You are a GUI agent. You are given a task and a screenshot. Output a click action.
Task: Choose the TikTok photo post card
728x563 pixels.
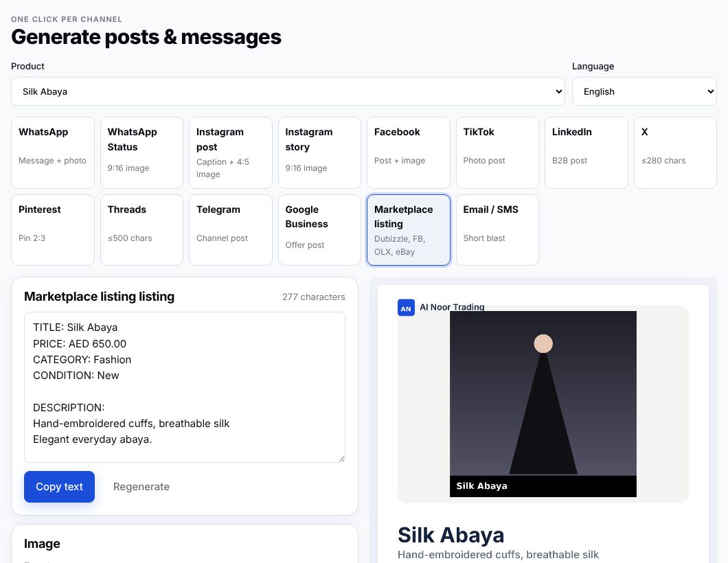497,152
